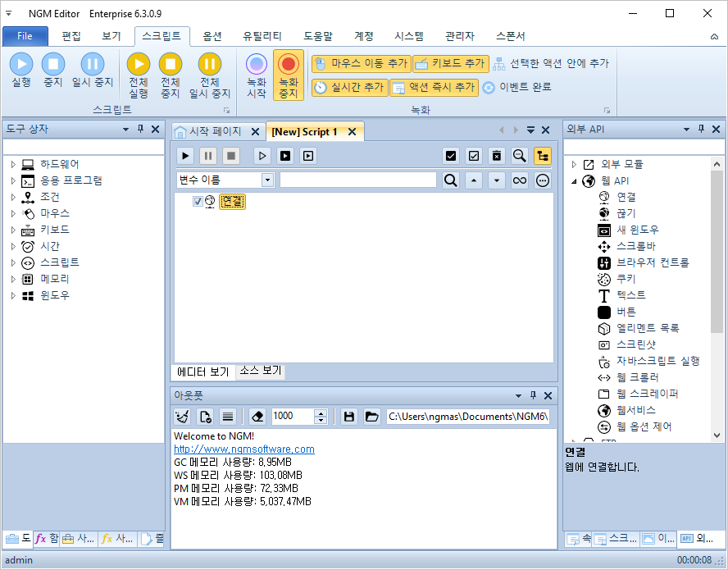Click the ellipsis circle icon in search row

pos(542,180)
